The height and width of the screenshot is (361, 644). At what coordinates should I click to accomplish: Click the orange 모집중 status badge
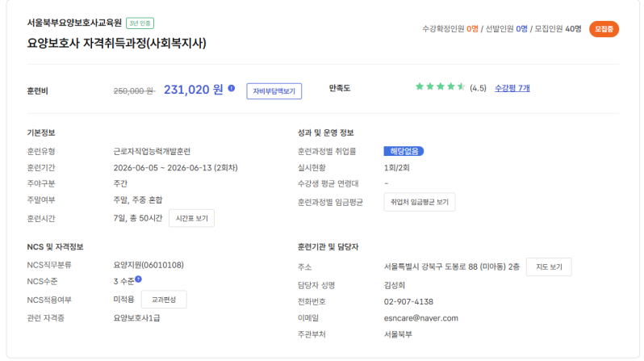(x=604, y=29)
